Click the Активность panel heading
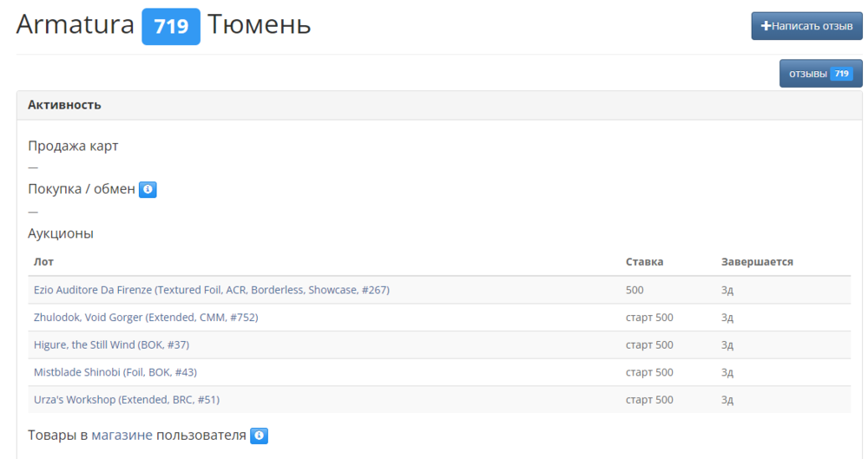Screen dimensions: 868x459 click(x=64, y=105)
